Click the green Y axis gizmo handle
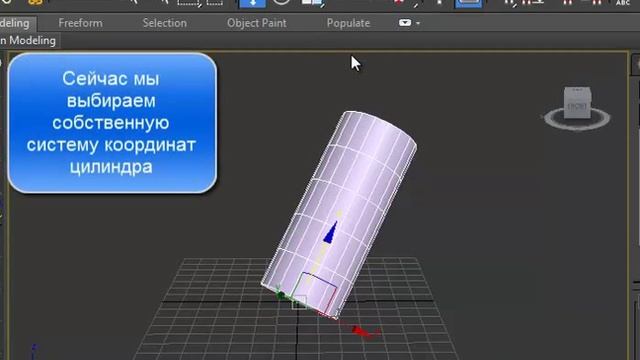The width and height of the screenshot is (640, 360). tap(280, 294)
